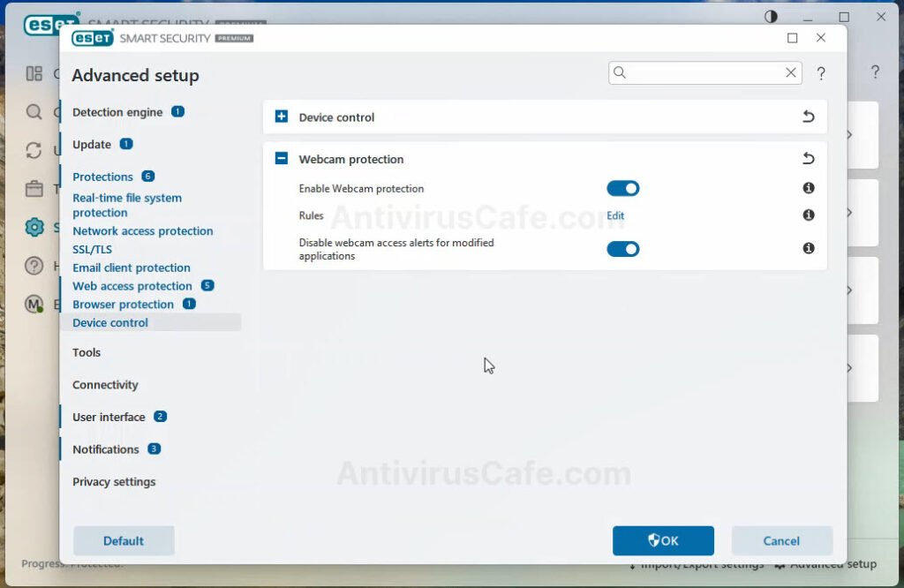Click the search magnifier icon in search box
904x588 pixels.
tap(619, 72)
